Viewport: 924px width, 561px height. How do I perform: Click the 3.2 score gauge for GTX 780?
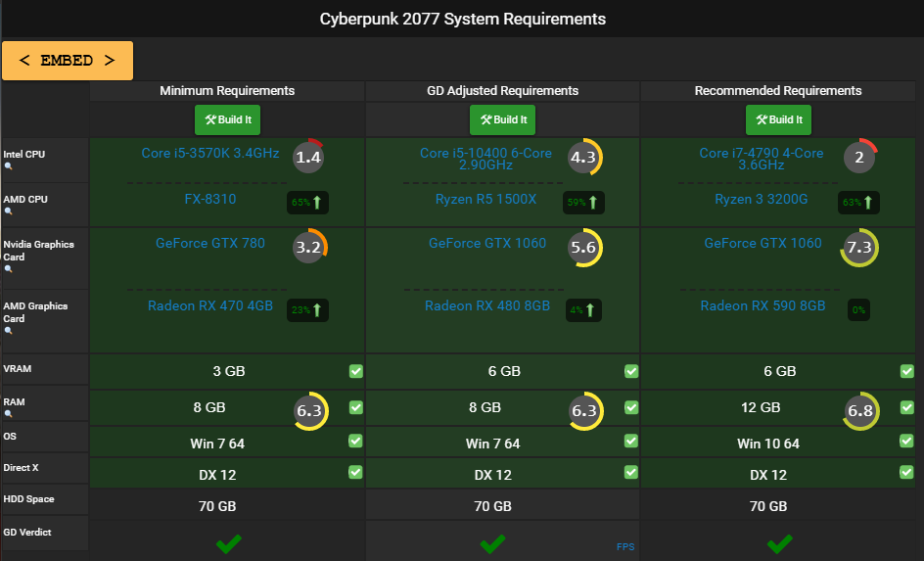[x=309, y=247]
